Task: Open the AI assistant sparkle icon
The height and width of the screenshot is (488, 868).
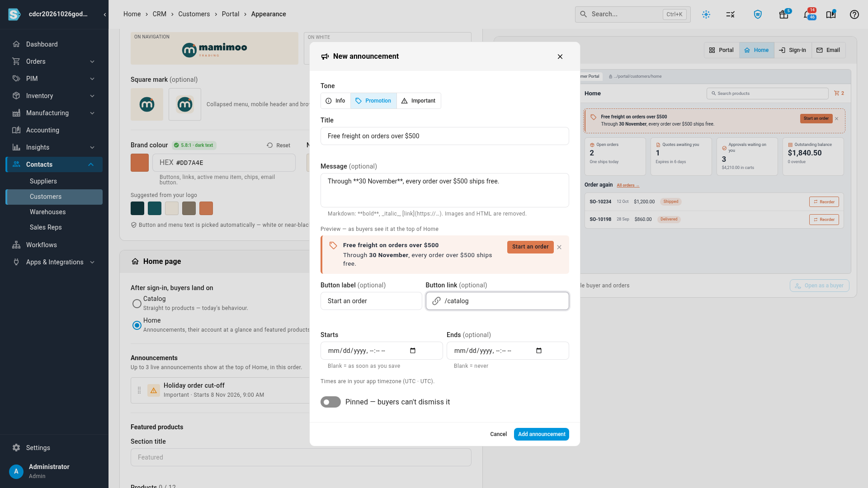Action: (706, 14)
